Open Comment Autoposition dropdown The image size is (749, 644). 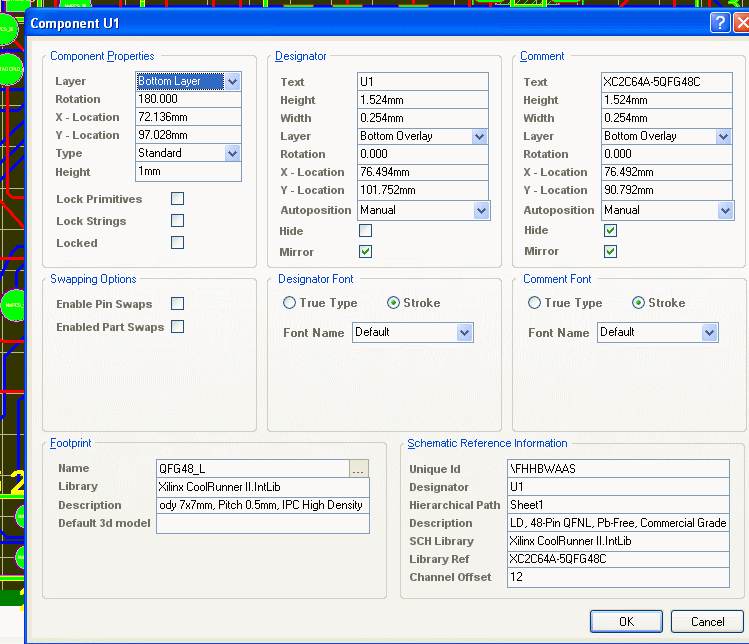tap(726, 210)
